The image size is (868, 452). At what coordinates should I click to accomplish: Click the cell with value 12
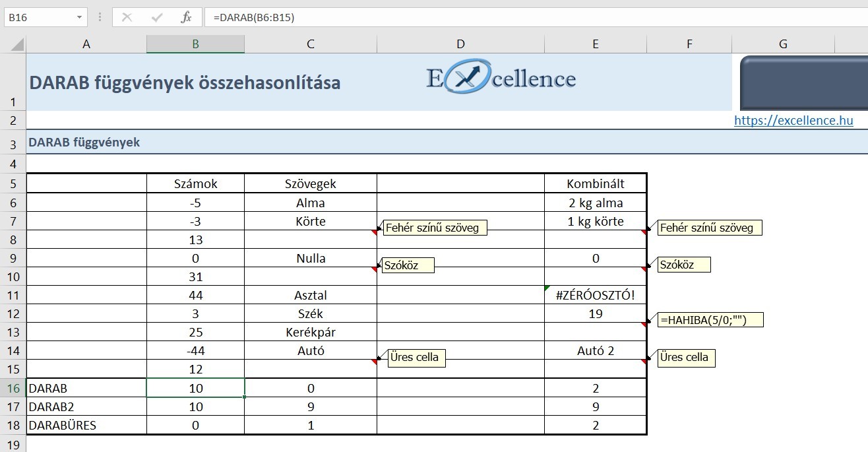click(195, 369)
